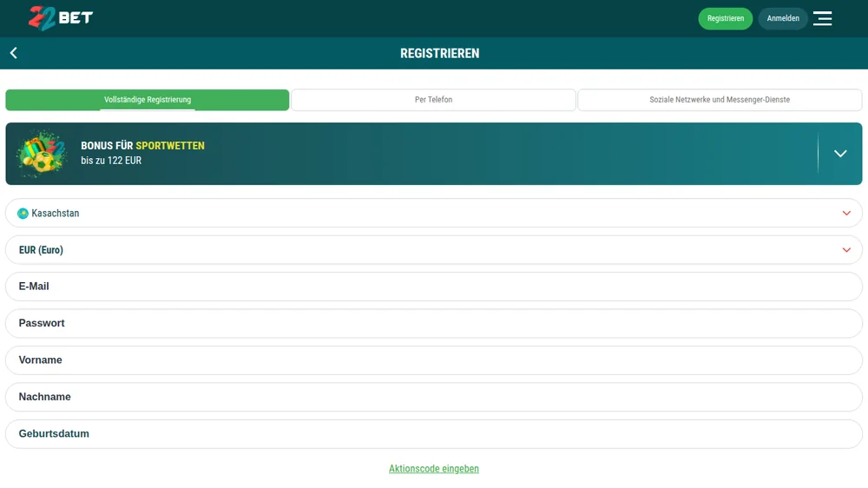Focus the Nachname input field
868x488 pixels.
coord(434,397)
